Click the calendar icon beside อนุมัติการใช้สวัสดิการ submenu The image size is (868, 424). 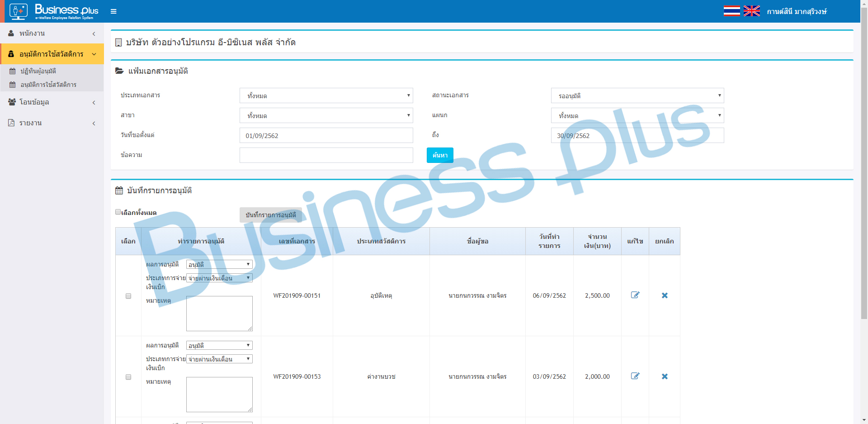click(x=13, y=85)
